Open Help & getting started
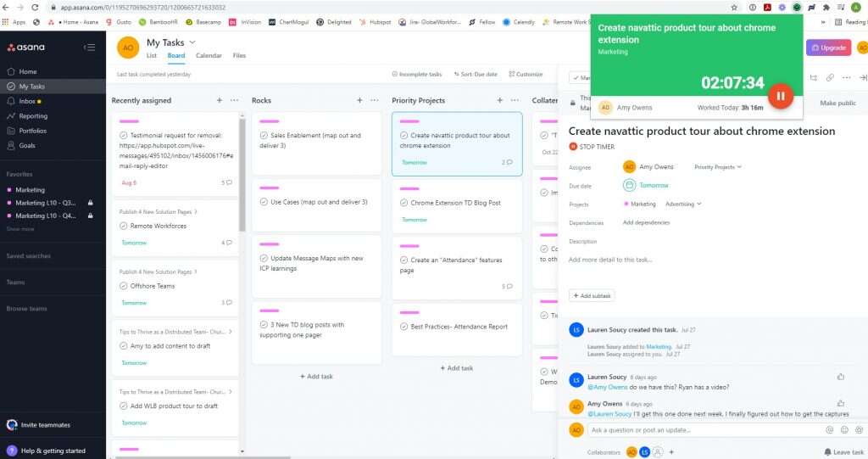The height and width of the screenshot is (459, 868). point(53,451)
